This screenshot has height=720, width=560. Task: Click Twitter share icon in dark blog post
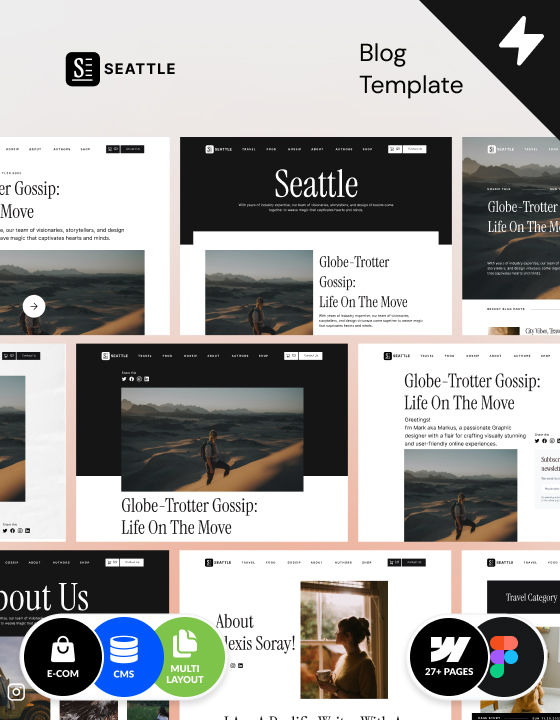point(124,379)
